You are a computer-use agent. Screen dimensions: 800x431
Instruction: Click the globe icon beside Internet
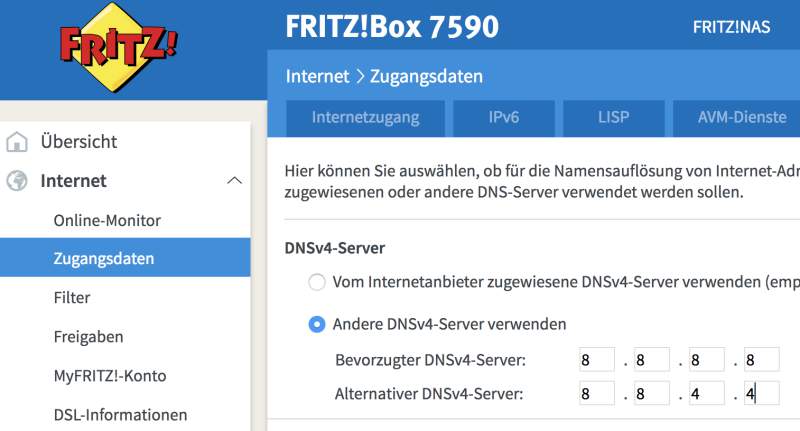[x=17, y=181]
